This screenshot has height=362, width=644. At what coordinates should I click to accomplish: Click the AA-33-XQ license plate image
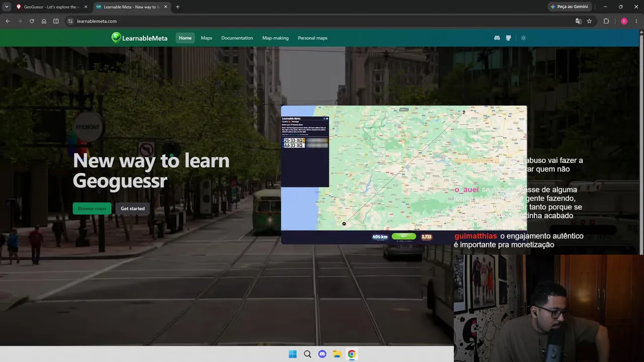294,145
